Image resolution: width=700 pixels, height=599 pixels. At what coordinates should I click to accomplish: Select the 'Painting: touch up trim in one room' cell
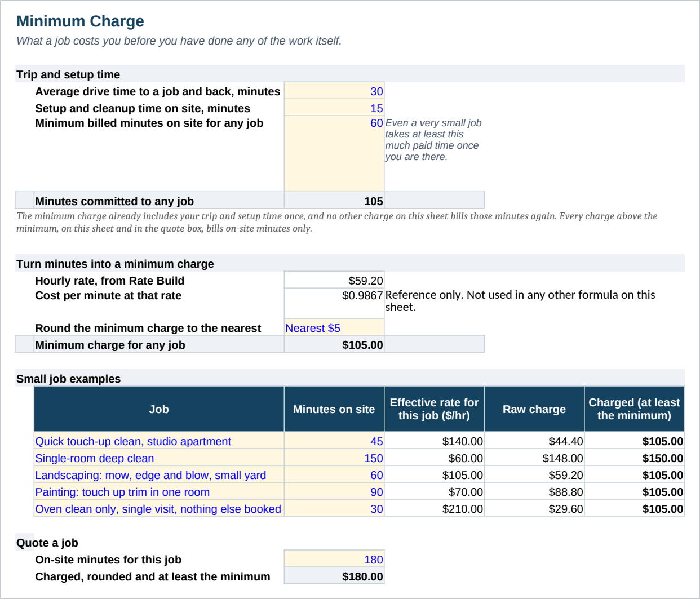coord(159,491)
